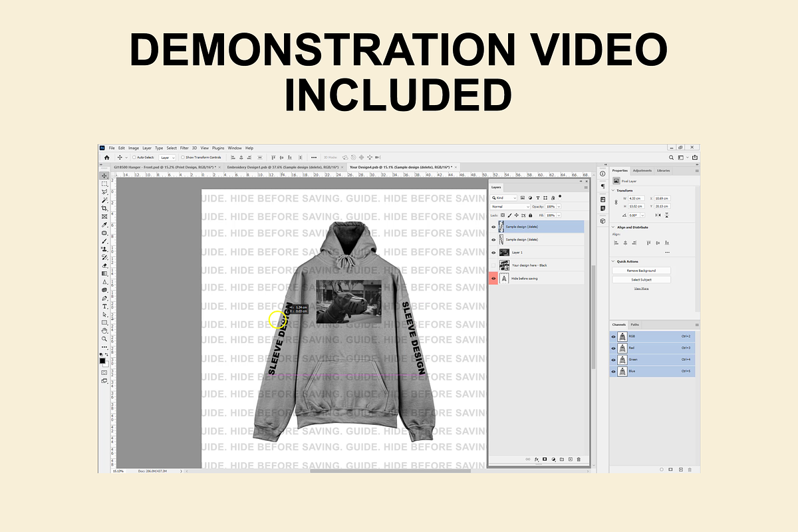Collapse the Transform section
The width and height of the screenshot is (798, 532).
(x=613, y=190)
